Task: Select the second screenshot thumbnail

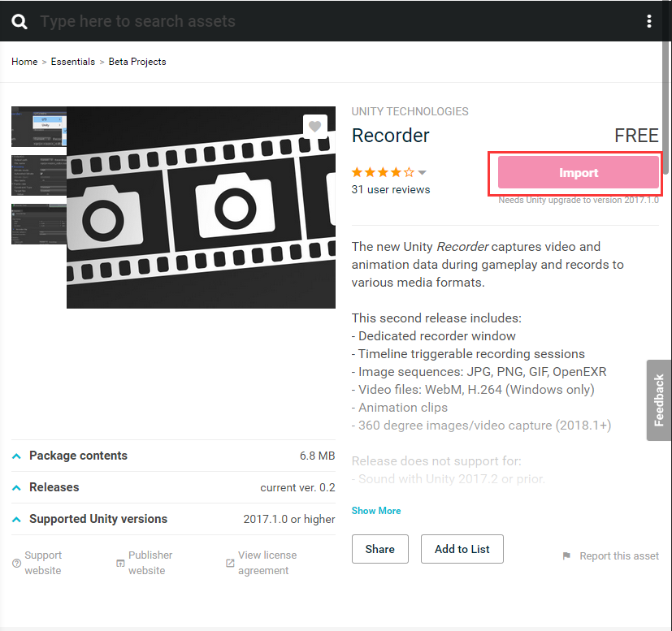Action: coord(38,175)
